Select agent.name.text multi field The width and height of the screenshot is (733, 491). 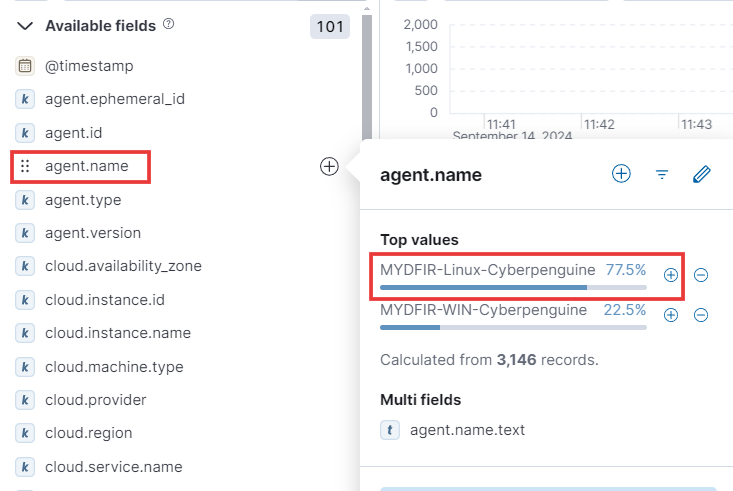[x=467, y=430]
